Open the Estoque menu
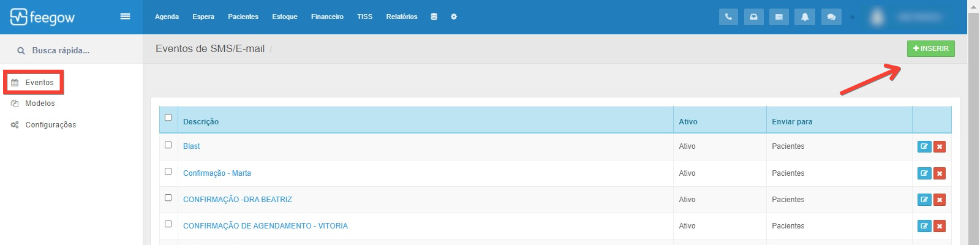The height and width of the screenshot is (245, 980). (x=285, y=17)
